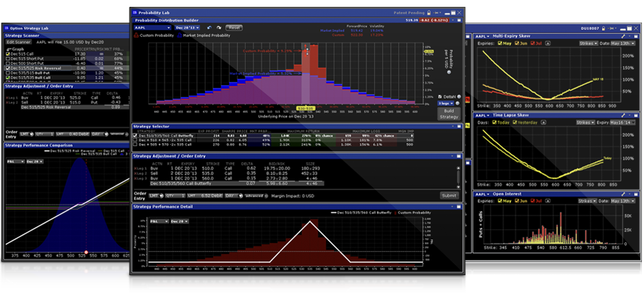Click the Strategy Performance Detail panel header
The width and height of the screenshot is (644, 301).
click(x=297, y=207)
